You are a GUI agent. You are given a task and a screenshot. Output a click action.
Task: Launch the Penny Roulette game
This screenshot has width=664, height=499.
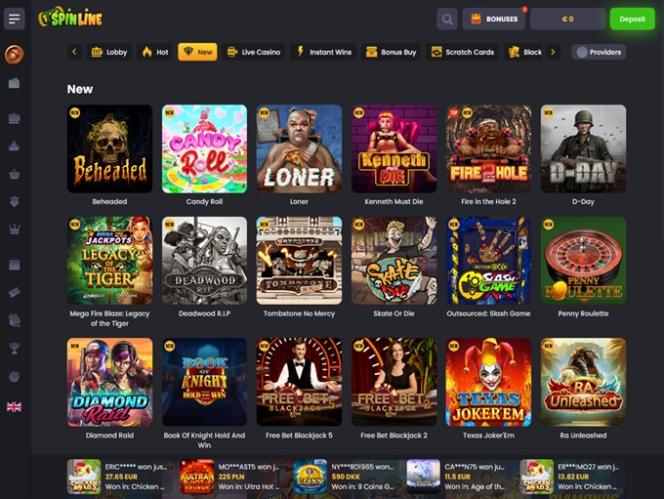point(583,261)
